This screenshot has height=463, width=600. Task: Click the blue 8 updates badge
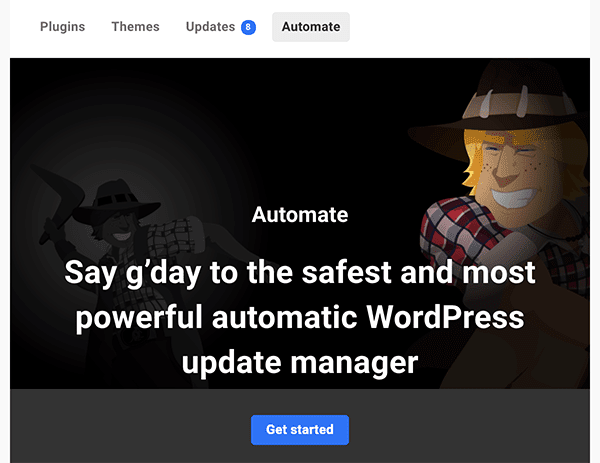point(248,27)
